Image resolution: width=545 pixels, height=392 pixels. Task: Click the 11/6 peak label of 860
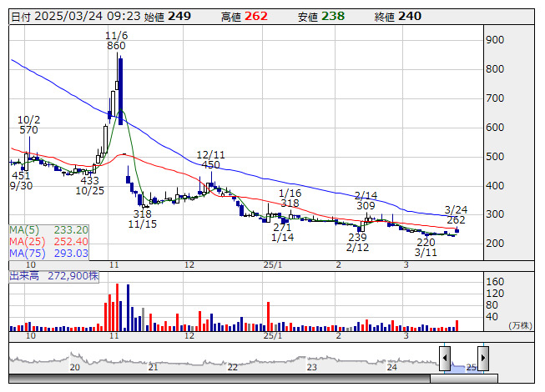pyautogui.click(x=116, y=46)
